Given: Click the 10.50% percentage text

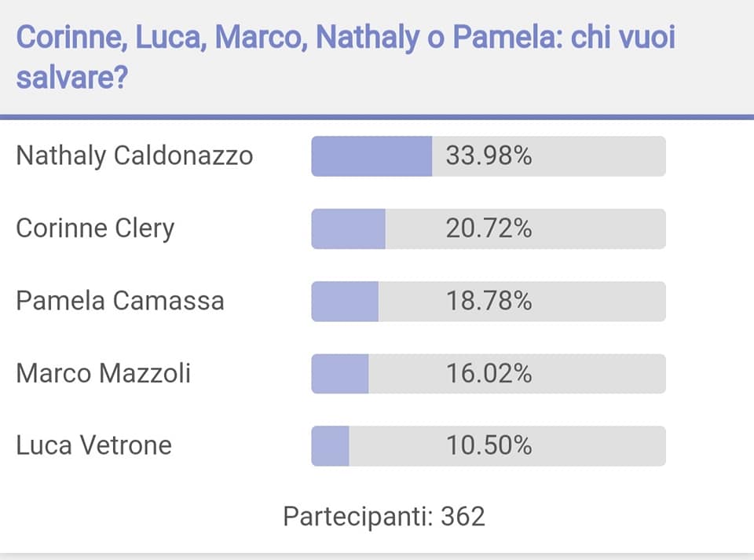Looking at the screenshot, I should (489, 445).
